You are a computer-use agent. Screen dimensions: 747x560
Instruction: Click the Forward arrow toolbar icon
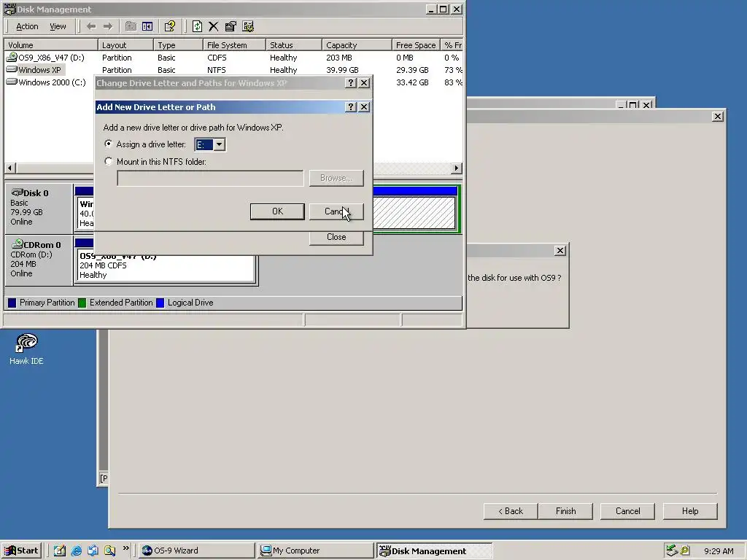tap(108, 26)
